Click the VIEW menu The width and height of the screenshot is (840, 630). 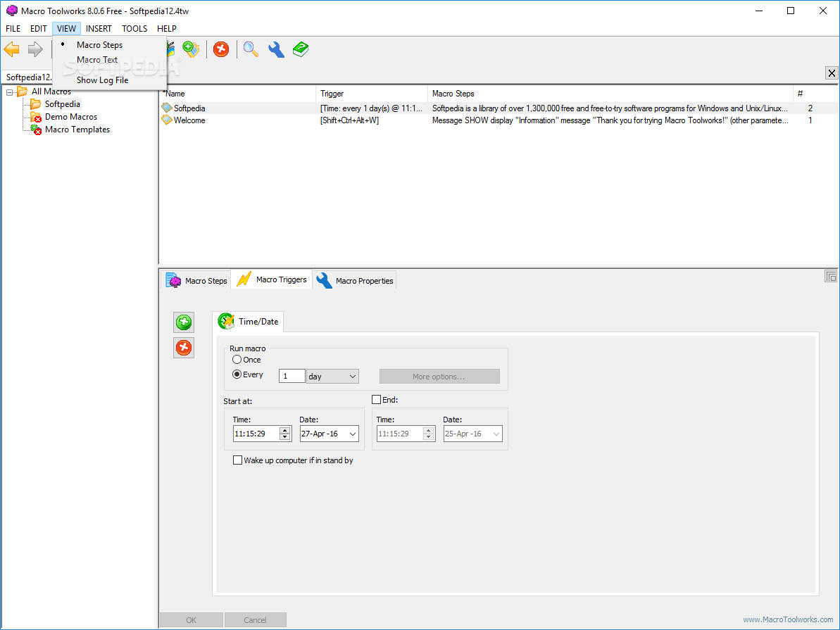66,28
